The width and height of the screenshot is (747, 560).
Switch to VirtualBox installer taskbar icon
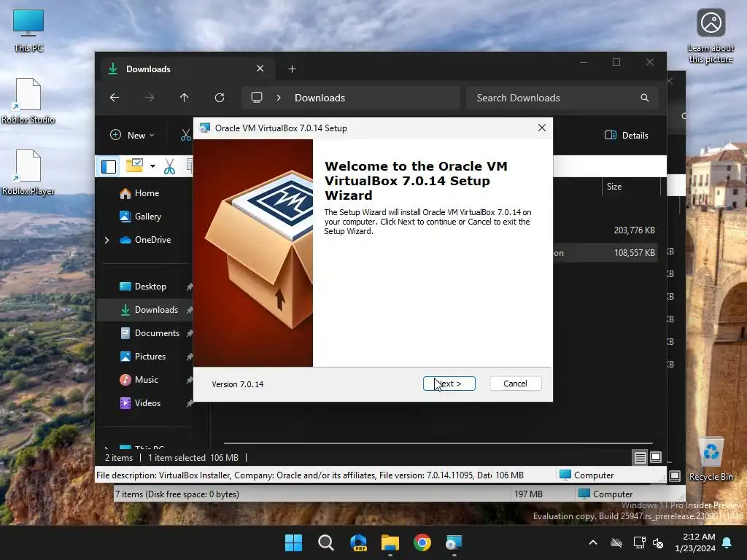(x=454, y=542)
